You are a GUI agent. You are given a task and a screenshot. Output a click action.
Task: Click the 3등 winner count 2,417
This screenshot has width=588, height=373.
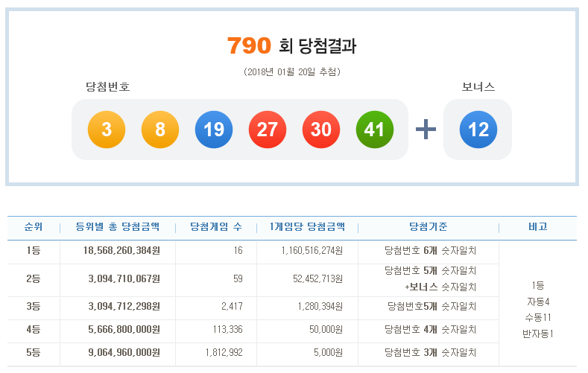(228, 306)
